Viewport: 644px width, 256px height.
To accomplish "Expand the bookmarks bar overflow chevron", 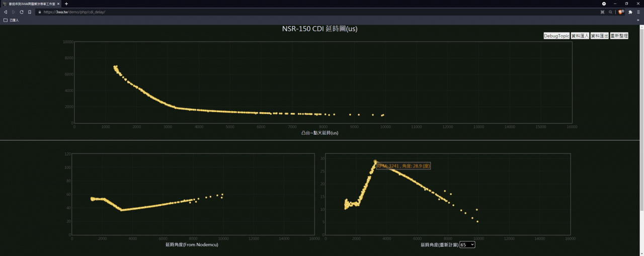I will pyautogui.click(x=638, y=20).
